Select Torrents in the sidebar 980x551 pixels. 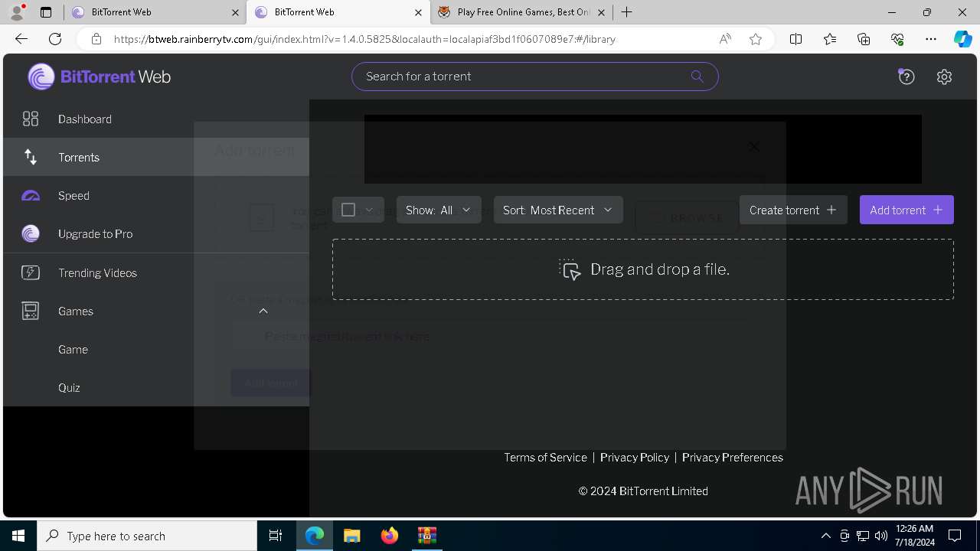click(x=156, y=157)
